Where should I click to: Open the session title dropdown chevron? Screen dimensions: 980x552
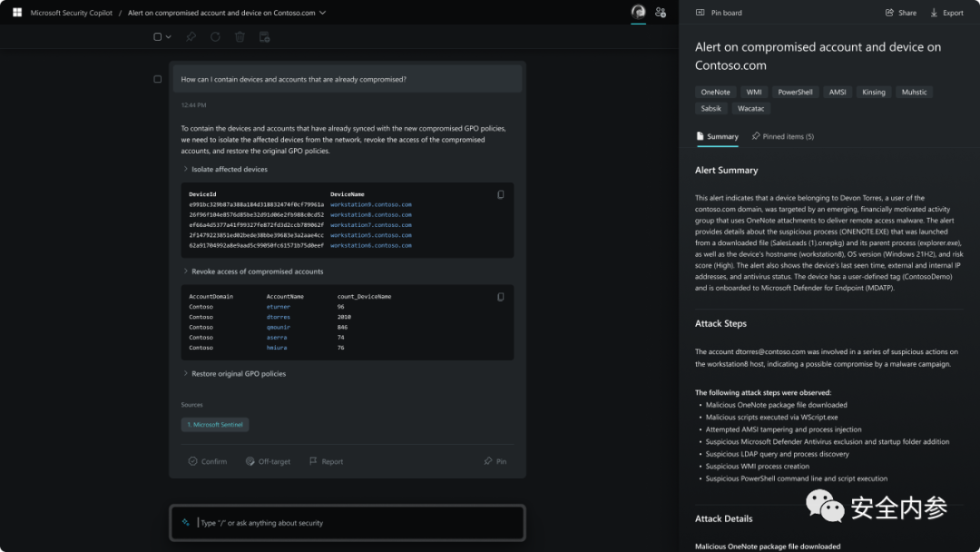tap(322, 13)
